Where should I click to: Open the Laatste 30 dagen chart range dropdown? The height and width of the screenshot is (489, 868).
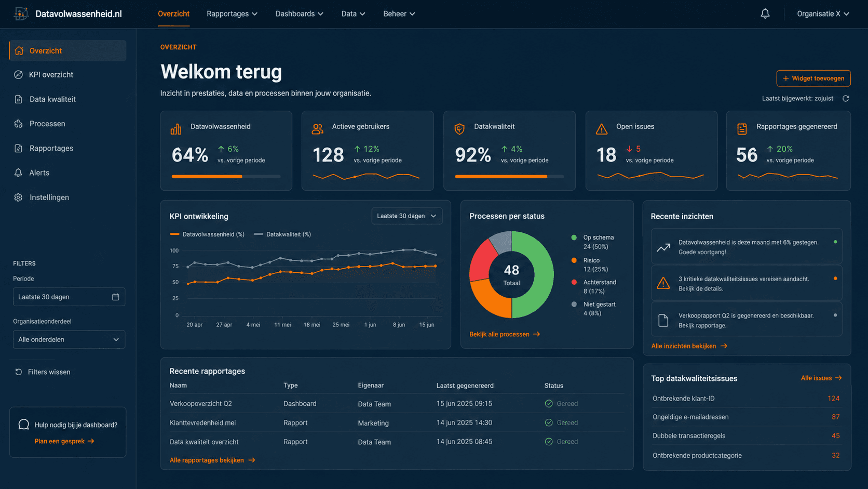coord(407,216)
